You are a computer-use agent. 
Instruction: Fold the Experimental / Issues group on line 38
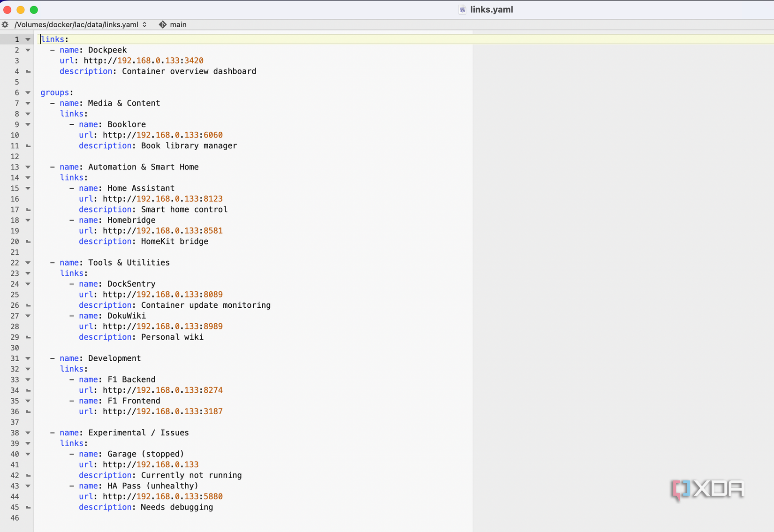tap(28, 433)
